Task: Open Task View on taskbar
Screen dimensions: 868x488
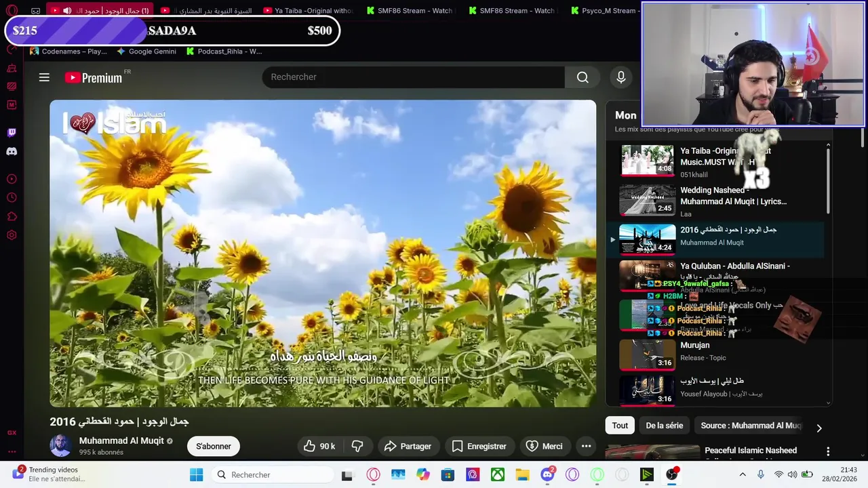Action: 347,475
